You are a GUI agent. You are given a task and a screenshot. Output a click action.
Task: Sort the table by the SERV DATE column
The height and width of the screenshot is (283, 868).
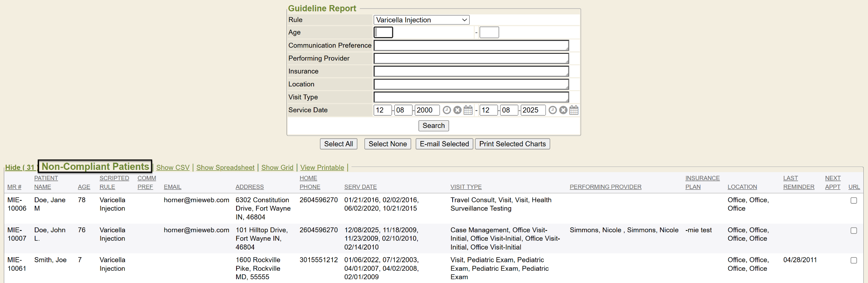pos(360,187)
